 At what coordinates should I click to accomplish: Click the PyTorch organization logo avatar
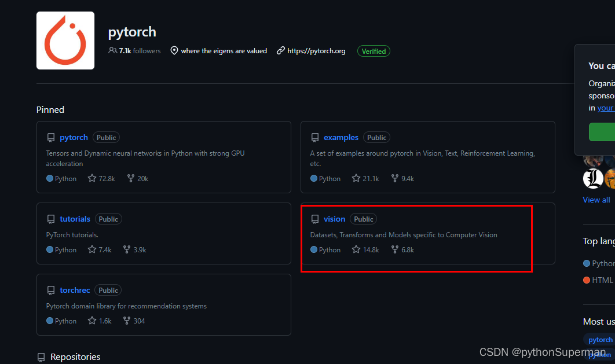point(65,41)
